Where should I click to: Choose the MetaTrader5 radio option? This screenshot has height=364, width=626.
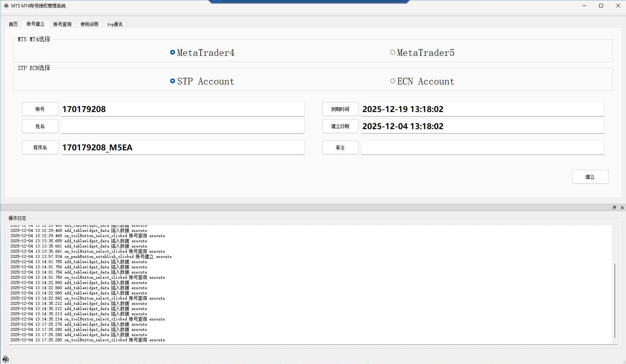(422, 53)
